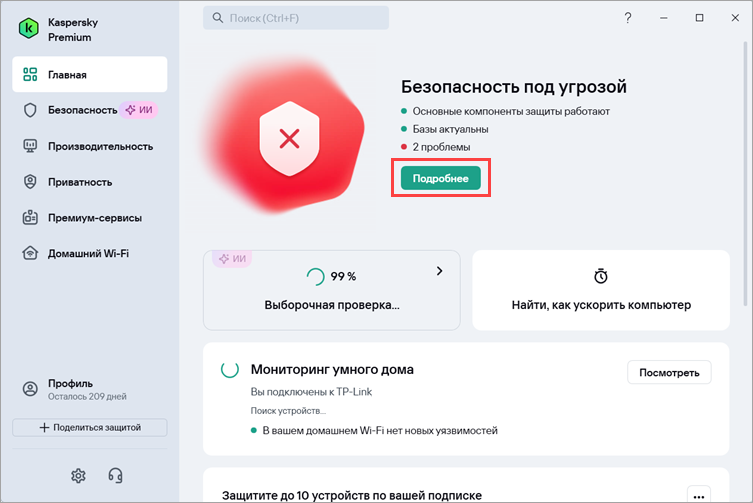Image resolution: width=753 pixels, height=503 pixels.
Task: Click 'В вашем домашнем Wi-Fi нет новых уязвимостей'
Action: pyautogui.click(x=379, y=430)
